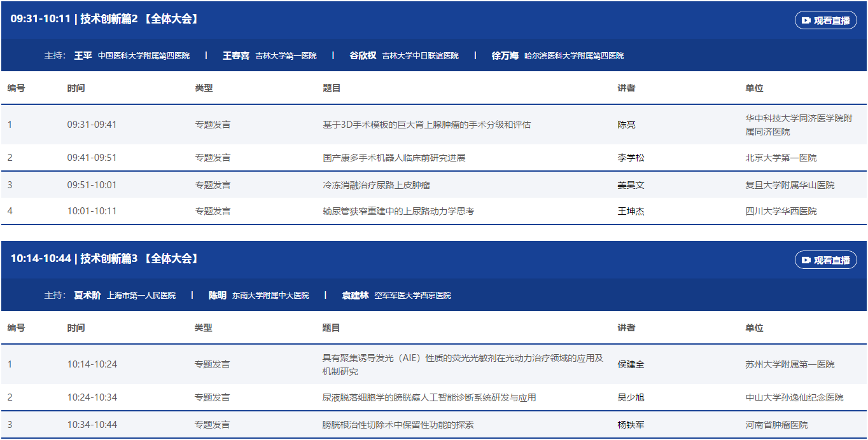868x440 pixels.
Task: Open the talk 国产康多手术机器人临床前研究进展
Action: tap(394, 158)
